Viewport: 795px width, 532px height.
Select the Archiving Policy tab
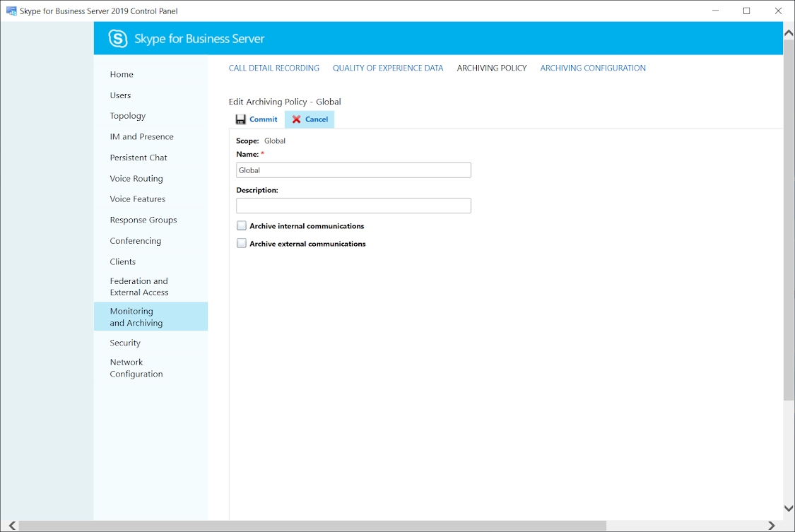pyautogui.click(x=492, y=68)
